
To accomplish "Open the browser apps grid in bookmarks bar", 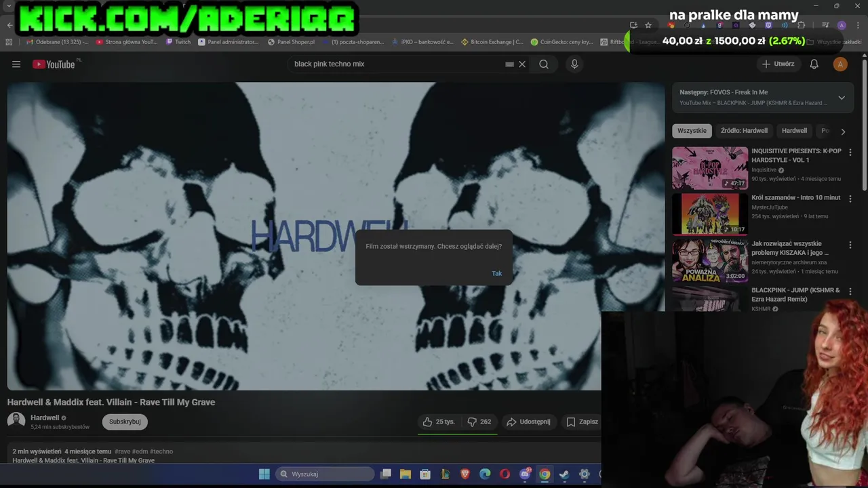I will (9, 42).
